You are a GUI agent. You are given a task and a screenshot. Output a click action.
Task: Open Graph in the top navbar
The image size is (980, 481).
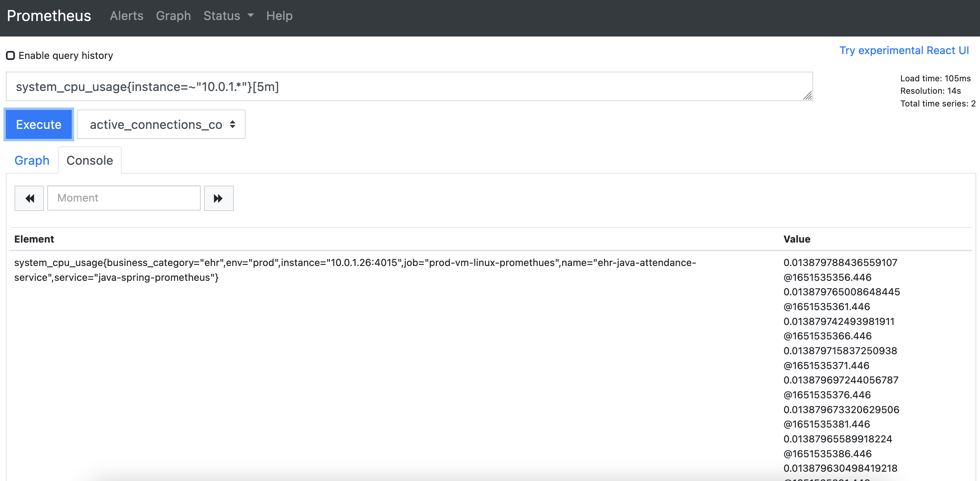(x=173, y=16)
